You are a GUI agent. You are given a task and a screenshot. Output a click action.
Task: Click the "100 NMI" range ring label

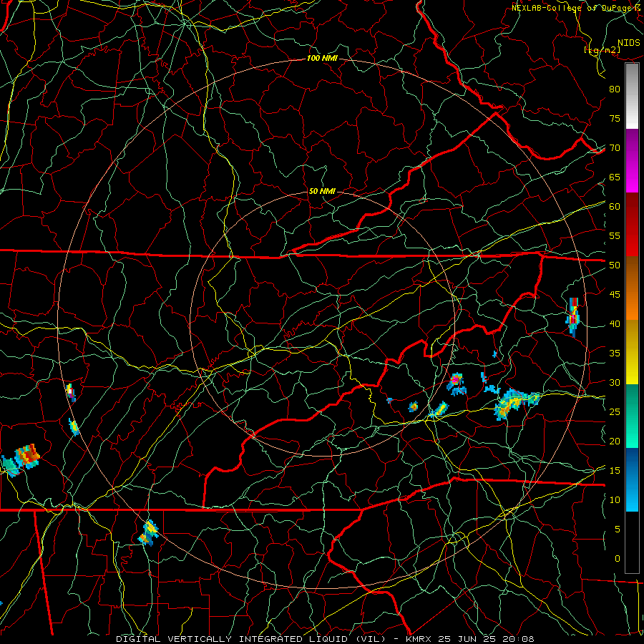(x=322, y=59)
